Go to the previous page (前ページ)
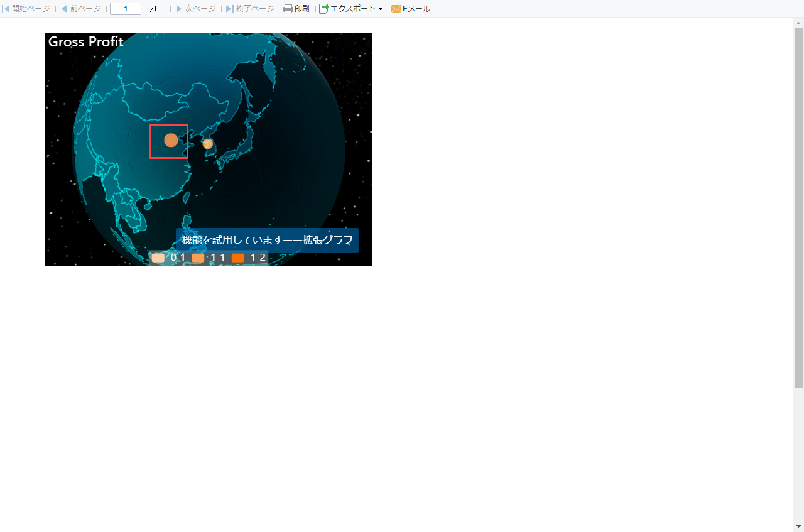This screenshot has height=532, width=804. pos(80,9)
